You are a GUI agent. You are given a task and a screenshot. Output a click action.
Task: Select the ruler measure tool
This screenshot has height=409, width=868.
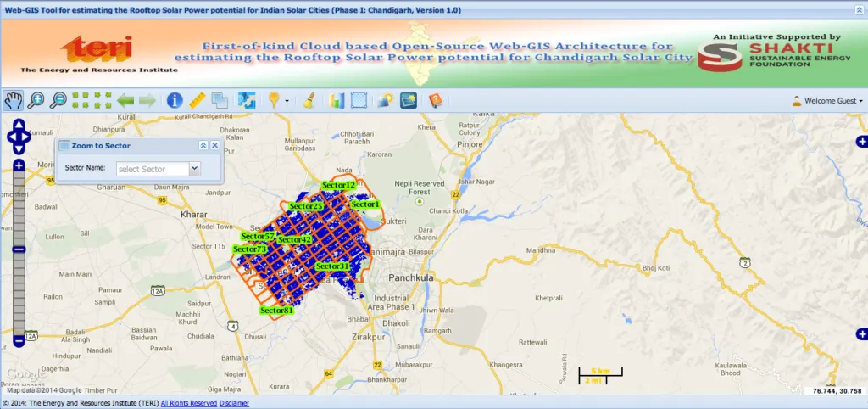[x=197, y=100]
